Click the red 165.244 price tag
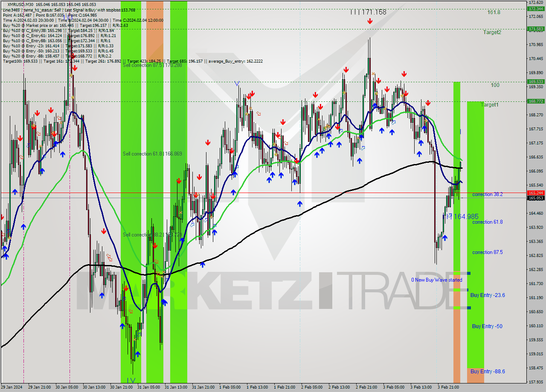Viewport: 546px width, 392px height. click(x=536, y=193)
